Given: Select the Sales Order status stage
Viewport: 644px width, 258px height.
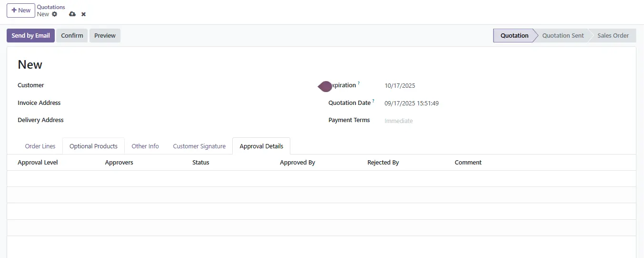Looking at the screenshot, I should pos(613,36).
